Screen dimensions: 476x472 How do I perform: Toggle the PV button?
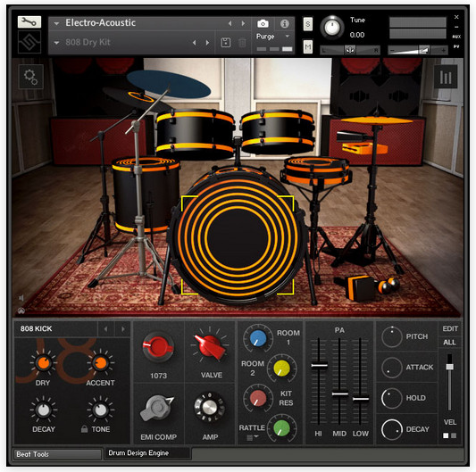456,46
